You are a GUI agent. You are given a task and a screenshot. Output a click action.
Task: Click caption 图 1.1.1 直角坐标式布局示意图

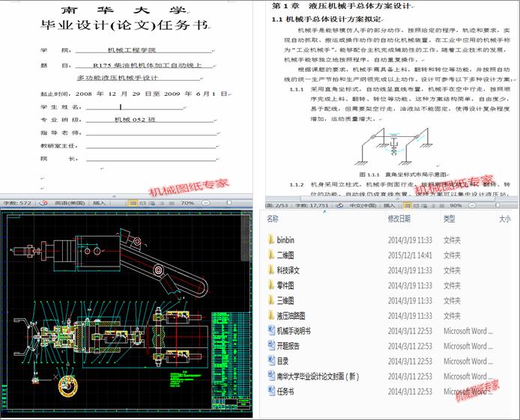point(403,174)
